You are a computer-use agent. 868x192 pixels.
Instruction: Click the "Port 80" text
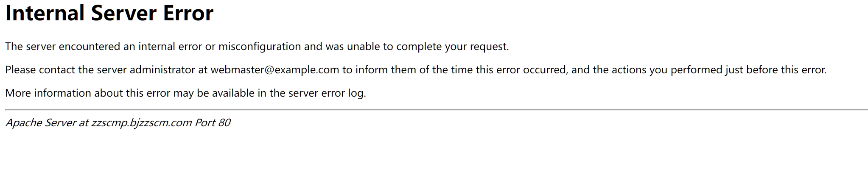[x=213, y=123]
